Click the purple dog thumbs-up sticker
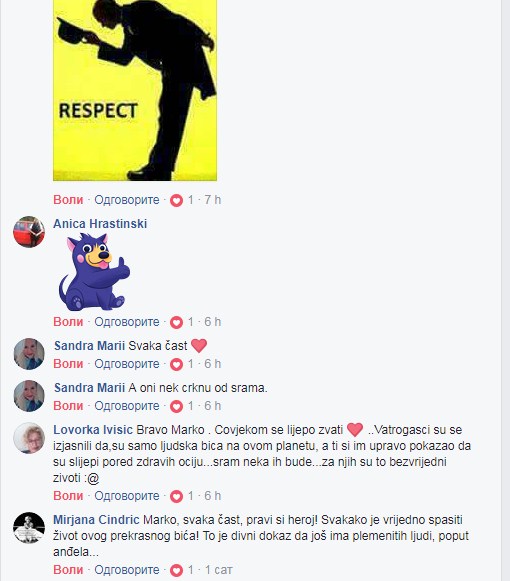This screenshot has height=581, width=510. coord(95,272)
